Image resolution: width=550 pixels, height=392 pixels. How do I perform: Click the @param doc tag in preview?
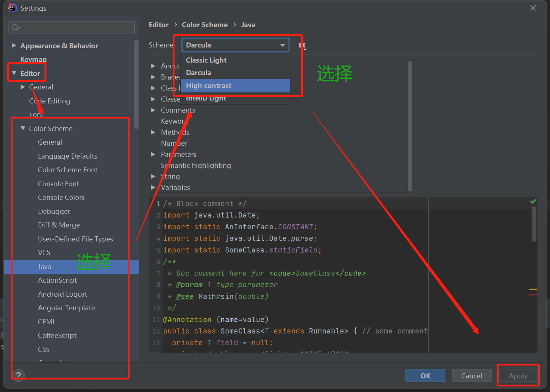point(189,285)
